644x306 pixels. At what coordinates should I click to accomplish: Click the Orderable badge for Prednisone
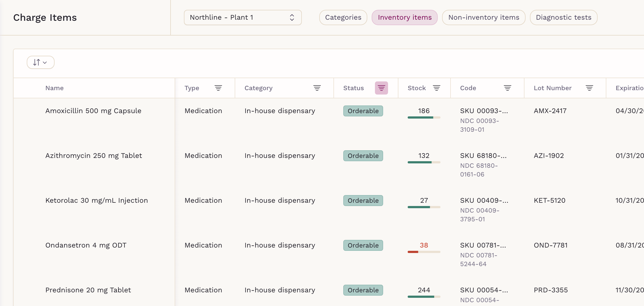pos(363,290)
